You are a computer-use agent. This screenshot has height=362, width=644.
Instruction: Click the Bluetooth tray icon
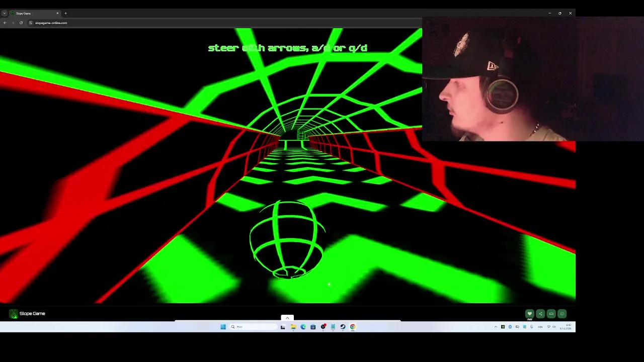510,327
